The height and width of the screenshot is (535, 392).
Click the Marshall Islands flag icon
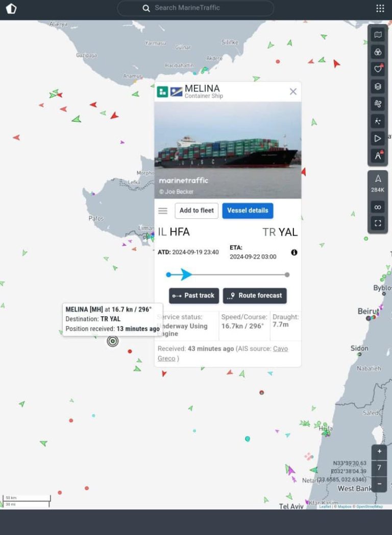tap(176, 92)
